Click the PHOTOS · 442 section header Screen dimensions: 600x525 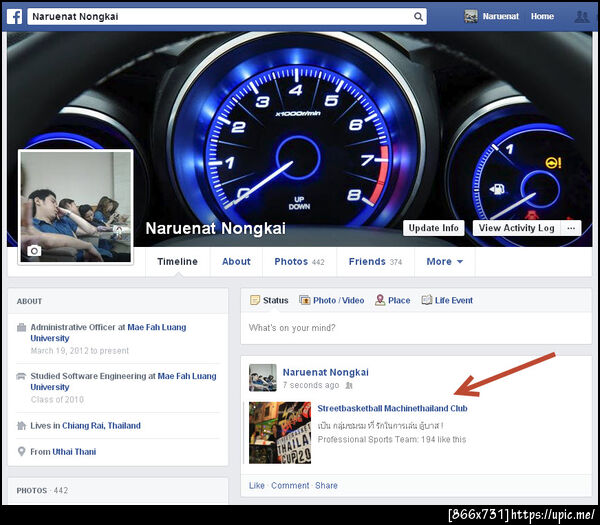(42, 491)
